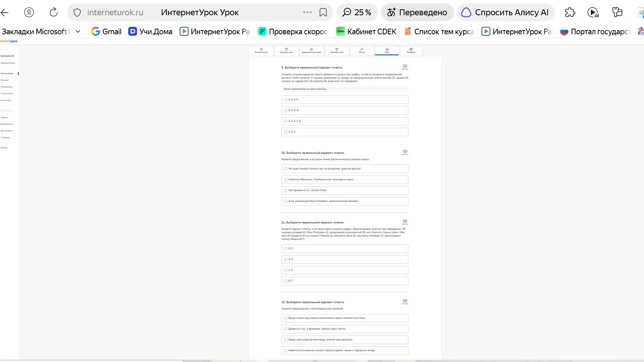Select answer '2, 3' in question 11
The width and height of the screenshot is (644, 362).
pyautogui.click(x=345, y=248)
